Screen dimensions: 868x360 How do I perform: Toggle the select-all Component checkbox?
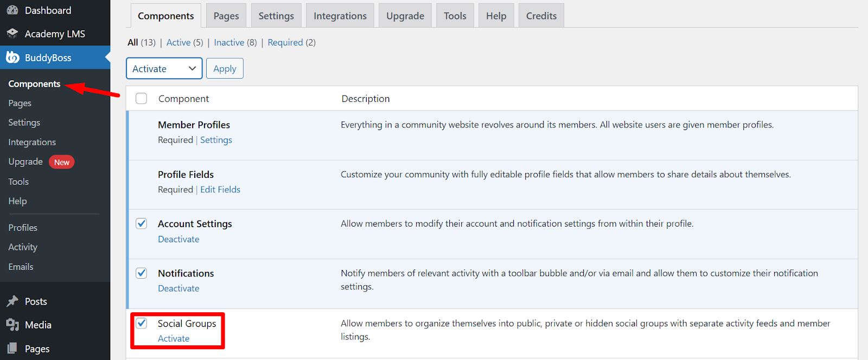(x=142, y=99)
